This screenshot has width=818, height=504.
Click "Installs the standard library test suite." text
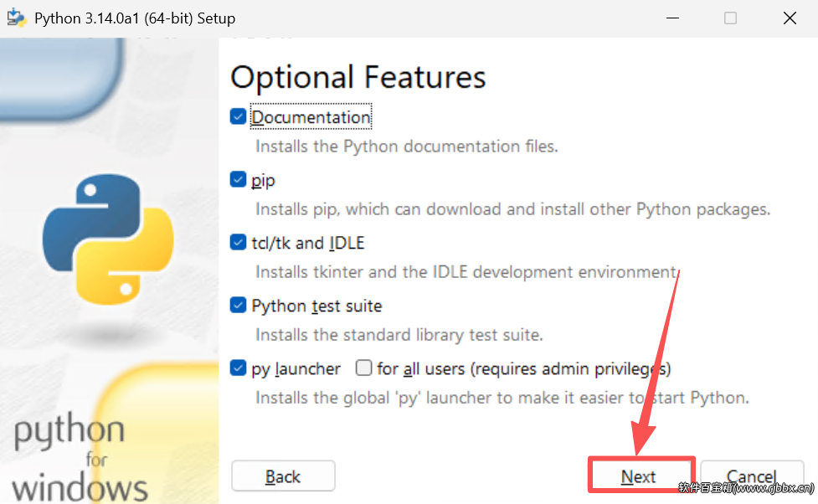[x=399, y=335]
